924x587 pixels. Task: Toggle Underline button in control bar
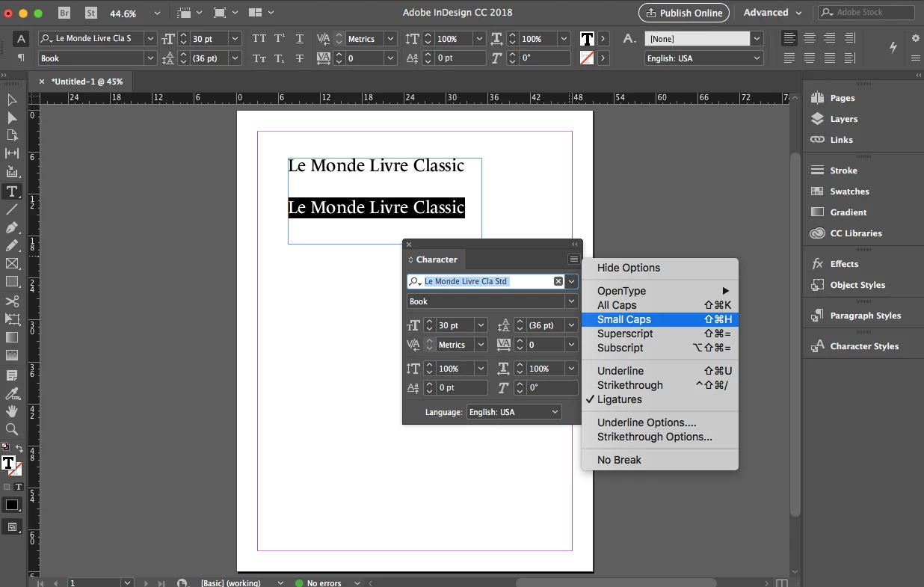tap(300, 39)
